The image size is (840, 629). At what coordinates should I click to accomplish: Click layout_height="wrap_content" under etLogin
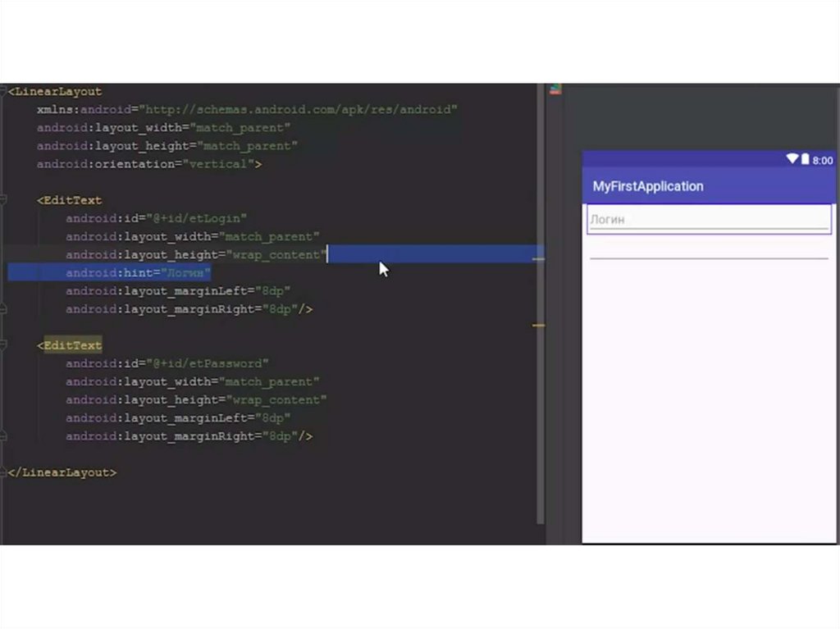(196, 255)
